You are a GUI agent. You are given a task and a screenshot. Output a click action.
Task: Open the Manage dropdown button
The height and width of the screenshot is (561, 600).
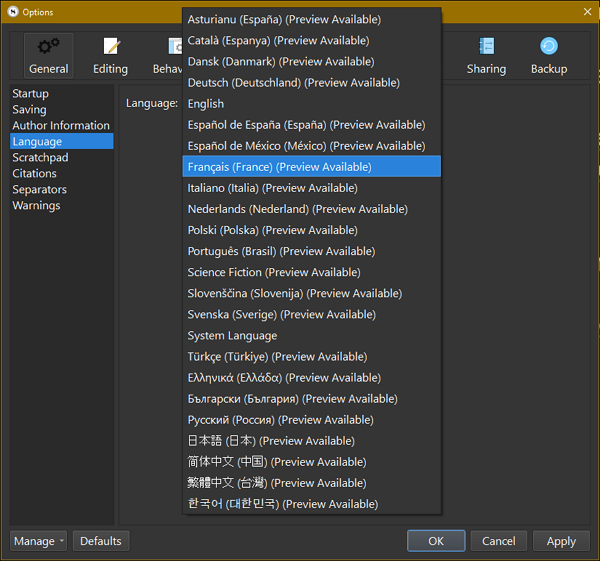tap(38, 541)
